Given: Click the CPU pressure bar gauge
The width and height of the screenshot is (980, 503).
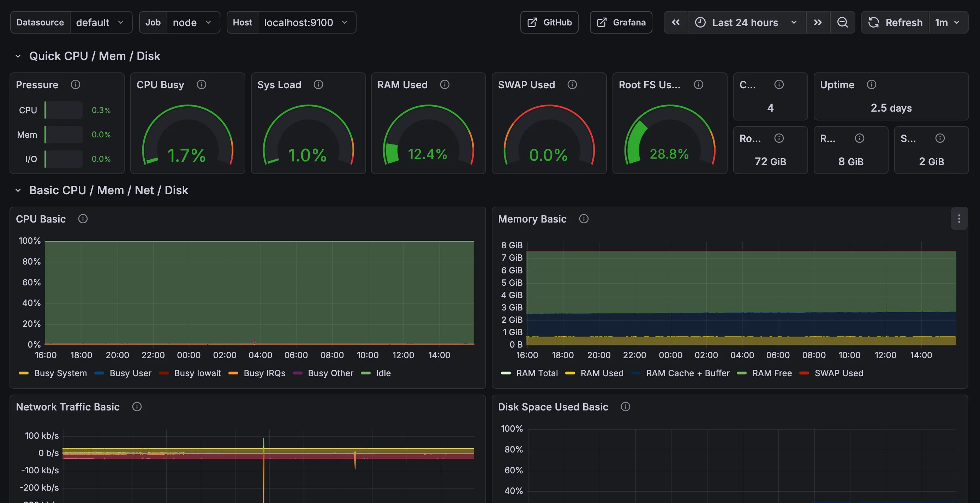Looking at the screenshot, I should point(63,110).
